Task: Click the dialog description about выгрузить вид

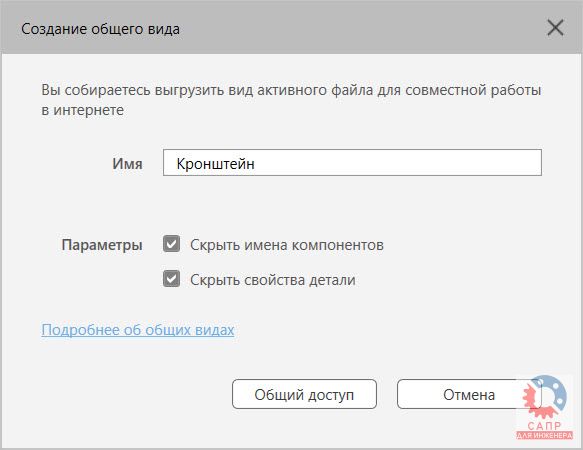Action: click(x=291, y=100)
